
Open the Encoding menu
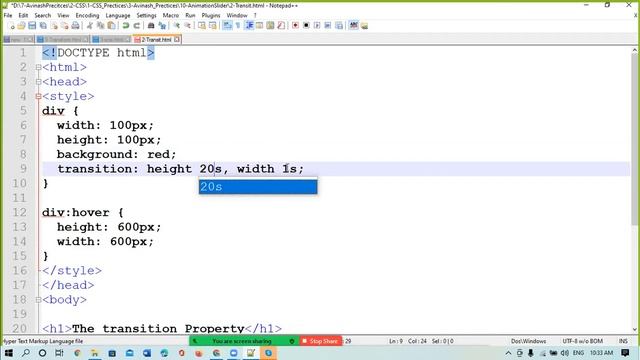click(x=87, y=16)
